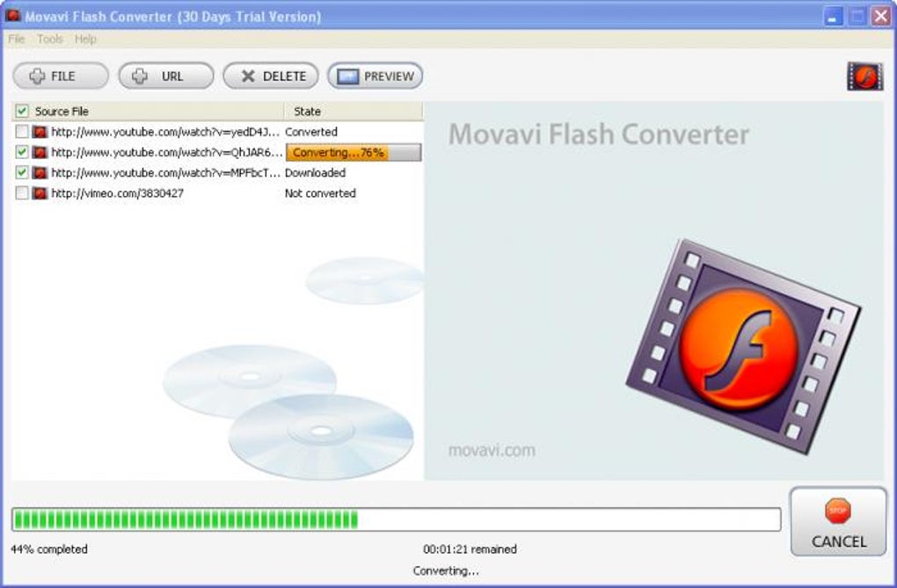The width and height of the screenshot is (897, 588).
Task: Click the '00:01:21 remained' time text
Action: tap(470, 549)
